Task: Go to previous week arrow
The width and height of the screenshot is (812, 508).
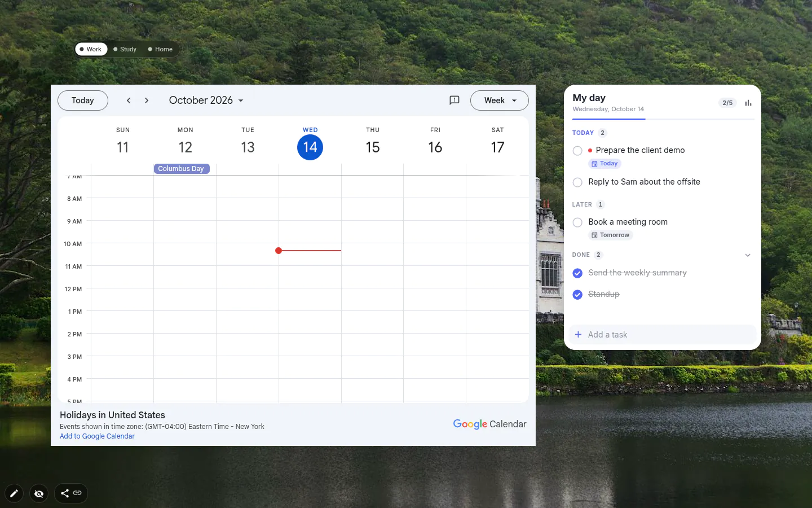Action: [129, 100]
